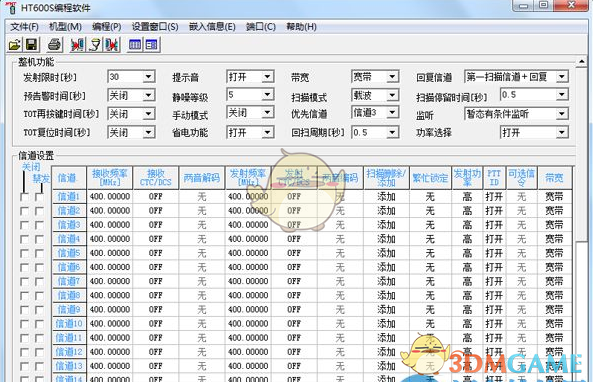This screenshot has width=593, height=382.
Task: Tick the 关闭 checkbox for 信道5
Action: click(24, 254)
